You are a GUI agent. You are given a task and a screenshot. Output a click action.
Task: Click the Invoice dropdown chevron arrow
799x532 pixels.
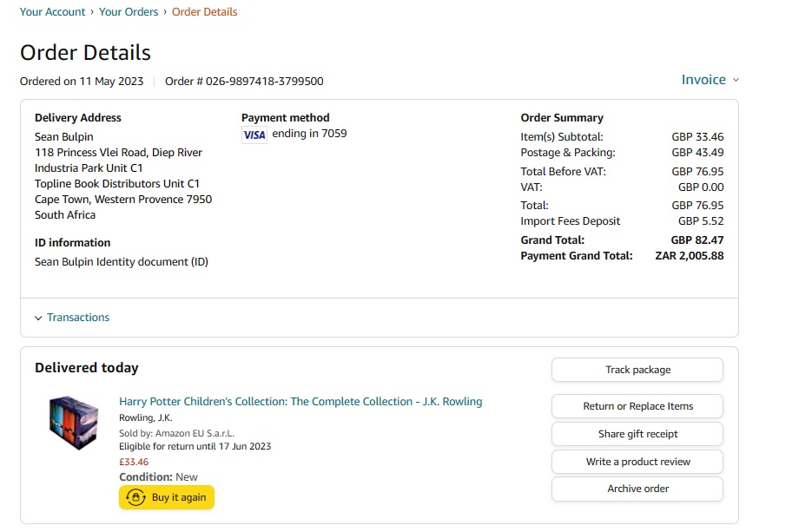click(736, 80)
